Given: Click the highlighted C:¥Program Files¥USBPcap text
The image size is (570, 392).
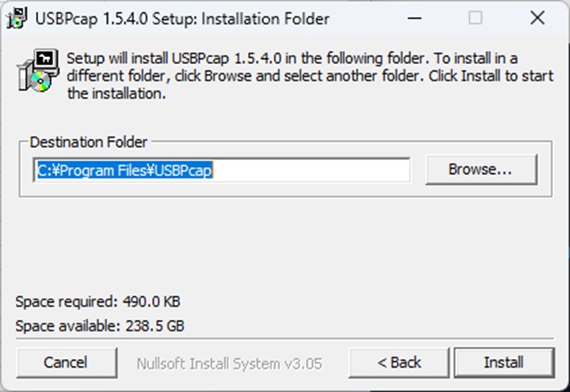Looking at the screenshot, I should pos(125,170).
